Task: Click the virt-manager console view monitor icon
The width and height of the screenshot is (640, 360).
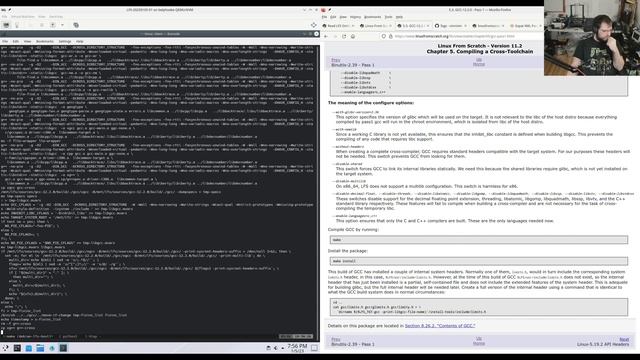Action: pyautogui.click(x=6, y=25)
